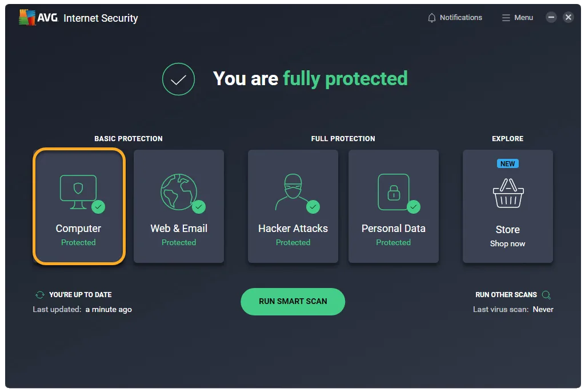Open Run Other Scans
This screenshot has height=392, width=585.
pos(506,294)
